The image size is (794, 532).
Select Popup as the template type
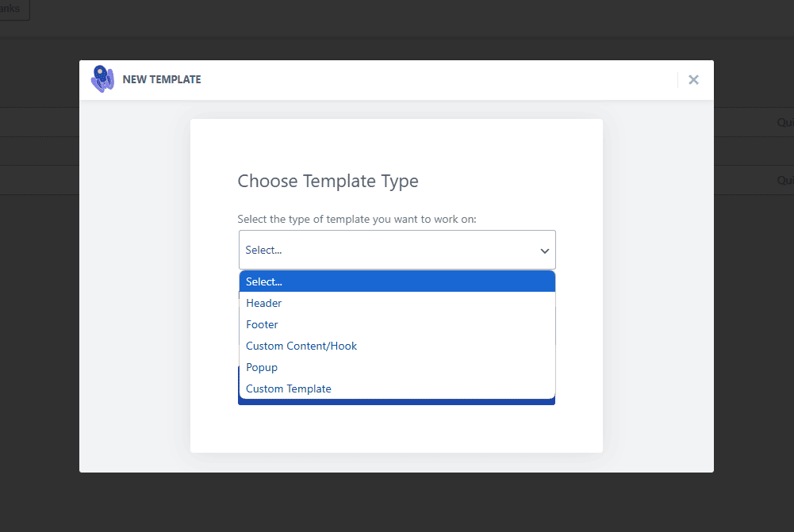click(262, 367)
